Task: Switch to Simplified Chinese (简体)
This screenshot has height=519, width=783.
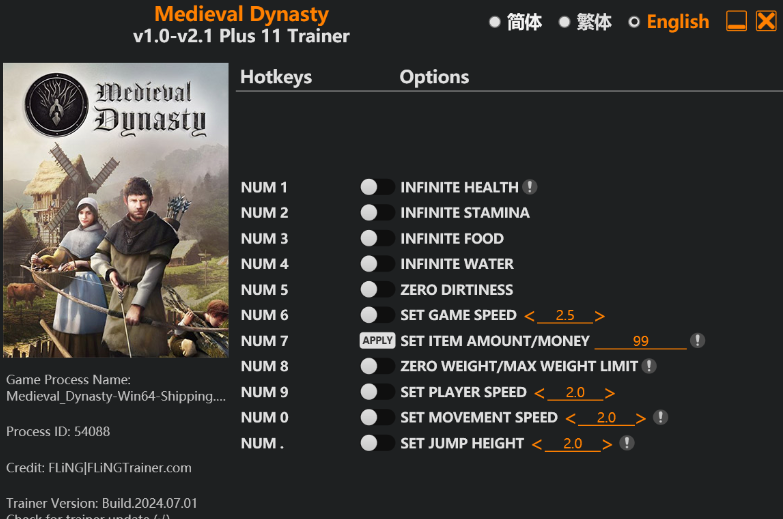Action: (x=495, y=22)
